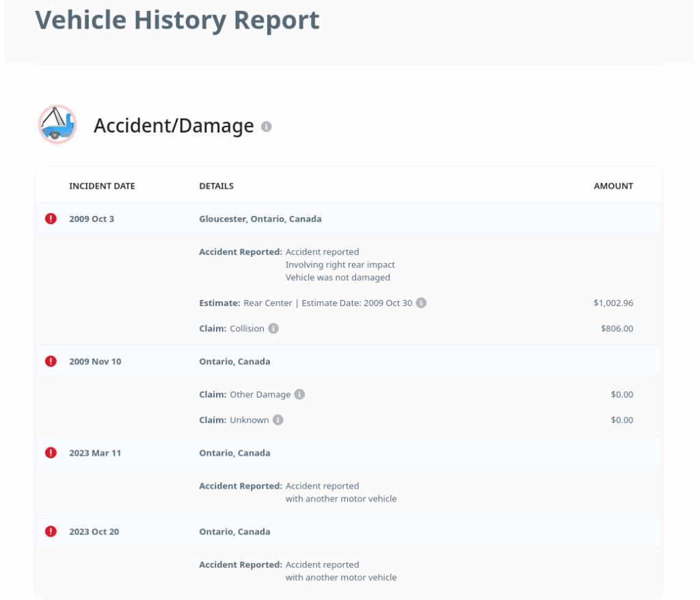The width and height of the screenshot is (700, 600).
Task: Click info icon next to Estimate Date
Action: point(421,303)
